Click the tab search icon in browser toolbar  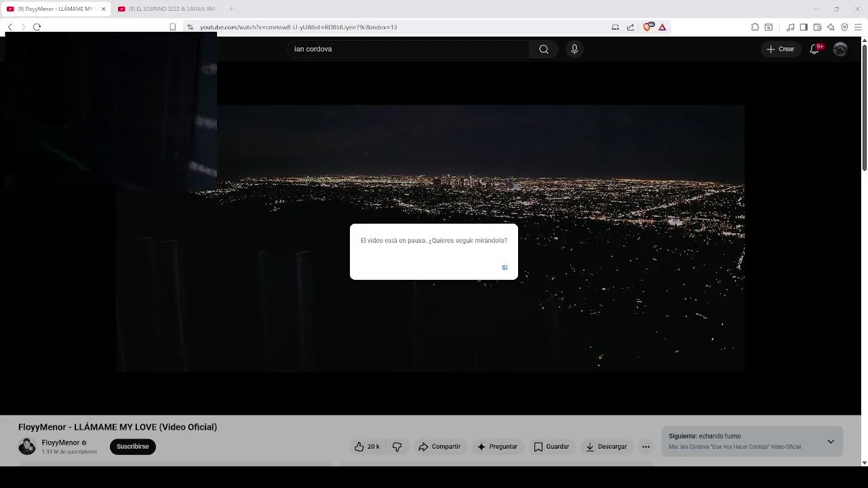[x=768, y=27]
